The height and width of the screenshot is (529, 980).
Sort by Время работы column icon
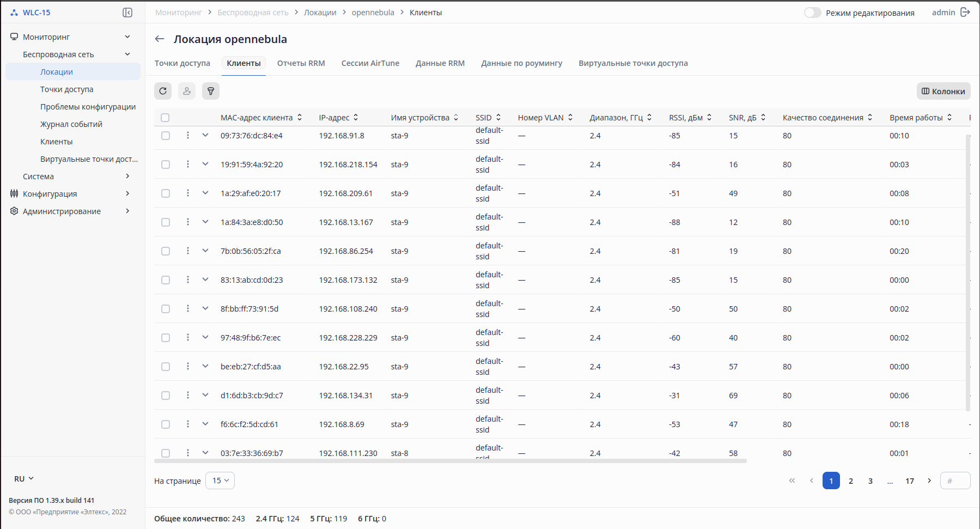click(x=949, y=117)
